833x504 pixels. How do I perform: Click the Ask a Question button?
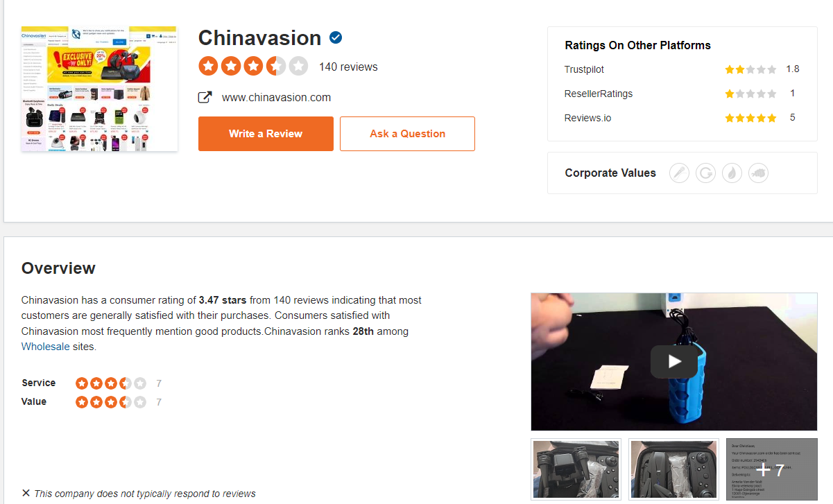click(x=407, y=134)
